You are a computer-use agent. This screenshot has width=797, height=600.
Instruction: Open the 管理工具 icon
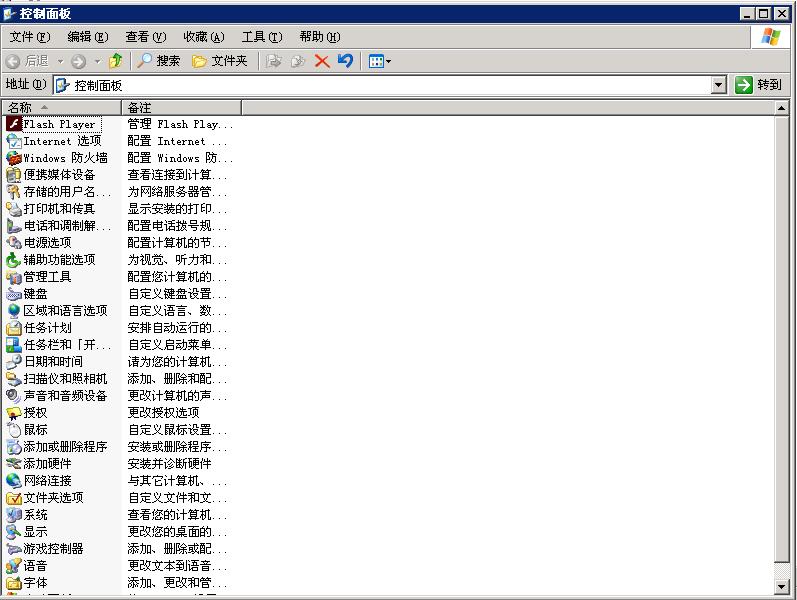[14, 277]
